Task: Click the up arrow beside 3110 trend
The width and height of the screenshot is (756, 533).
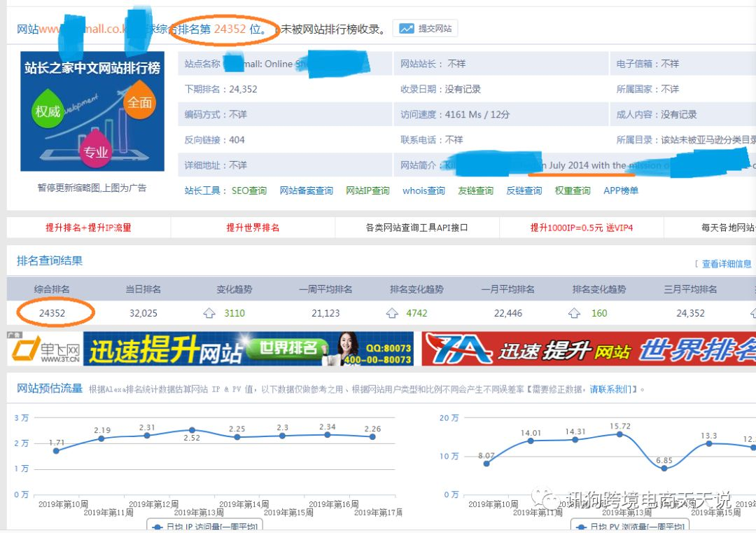Action: [x=209, y=313]
